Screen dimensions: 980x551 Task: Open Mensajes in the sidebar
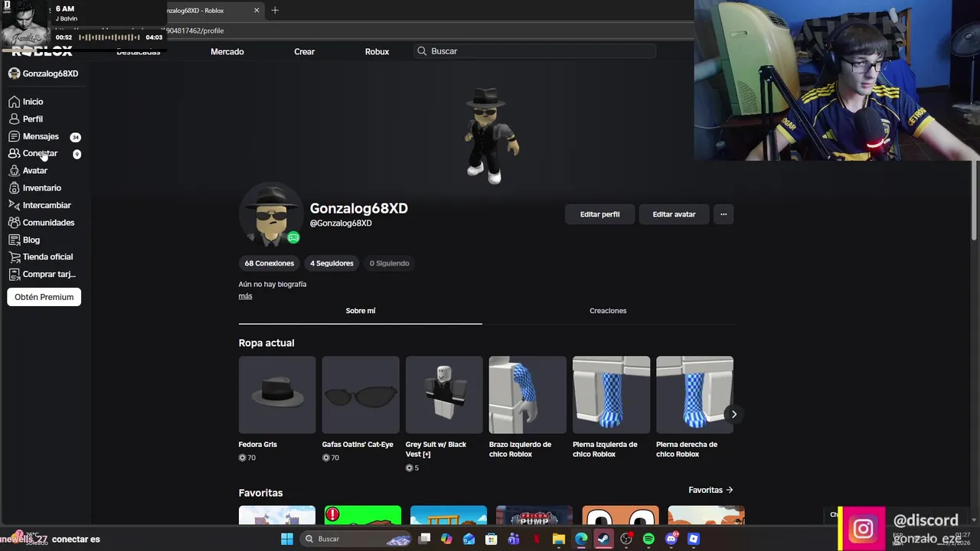[x=40, y=136]
